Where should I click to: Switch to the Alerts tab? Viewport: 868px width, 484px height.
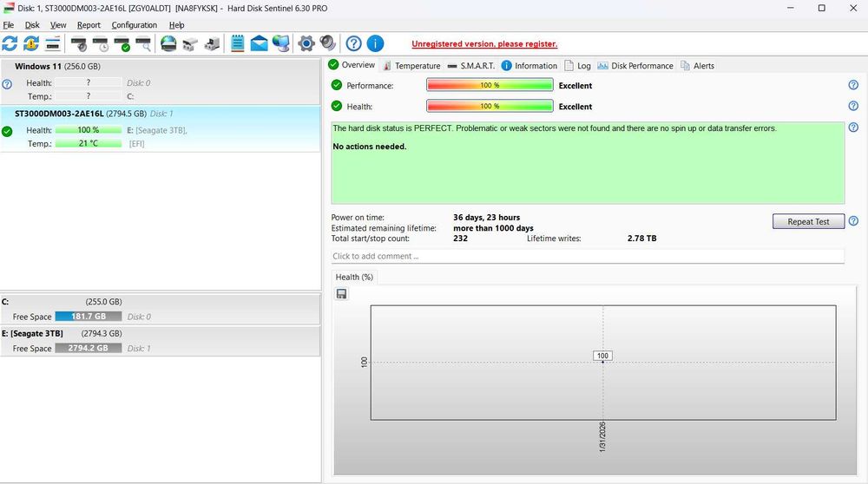pos(697,66)
